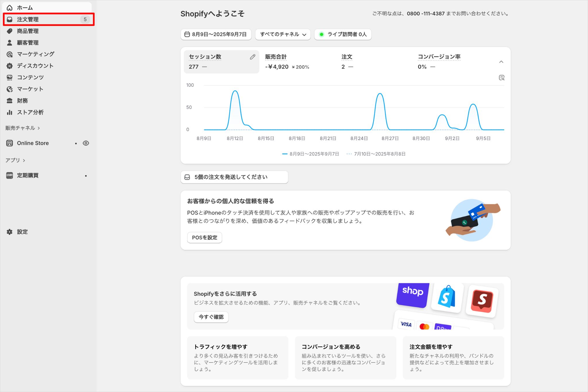588x392 pixels.
Task: Click the 今すぐ確認 button
Action: pyautogui.click(x=211, y=317)
